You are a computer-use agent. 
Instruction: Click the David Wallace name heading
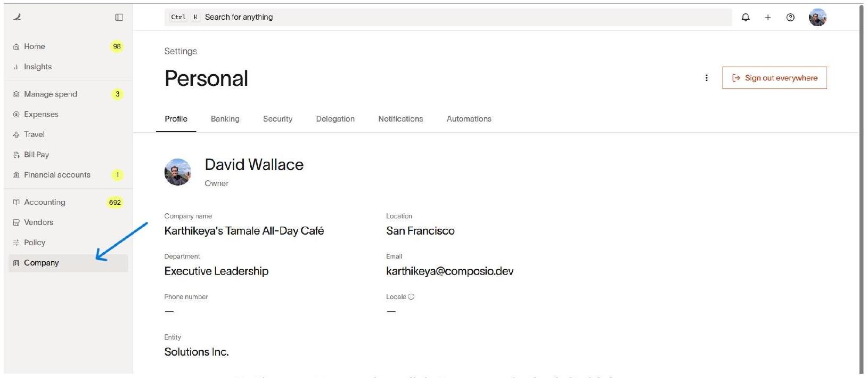coord(254,165)
